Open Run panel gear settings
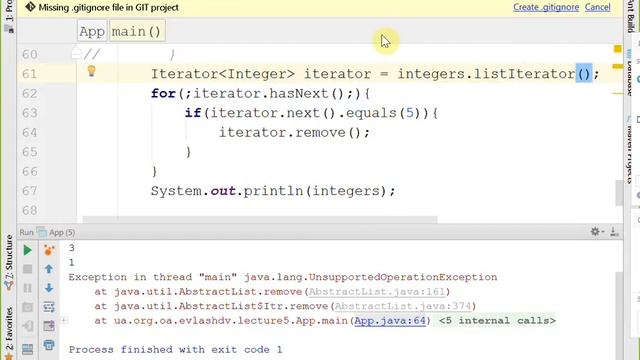This screenshot has height=360, width=640. [597, 232]
